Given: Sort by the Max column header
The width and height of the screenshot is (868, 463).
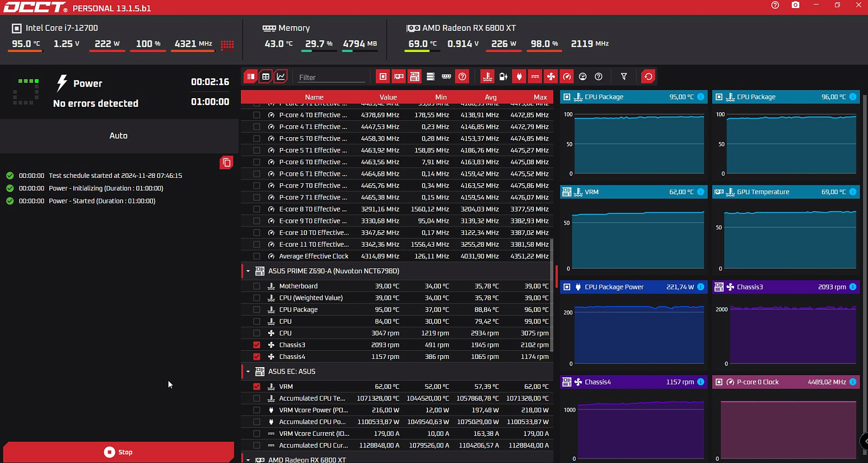Looking at the screenshot, I should pyautogui.click(x=540, y=97).
